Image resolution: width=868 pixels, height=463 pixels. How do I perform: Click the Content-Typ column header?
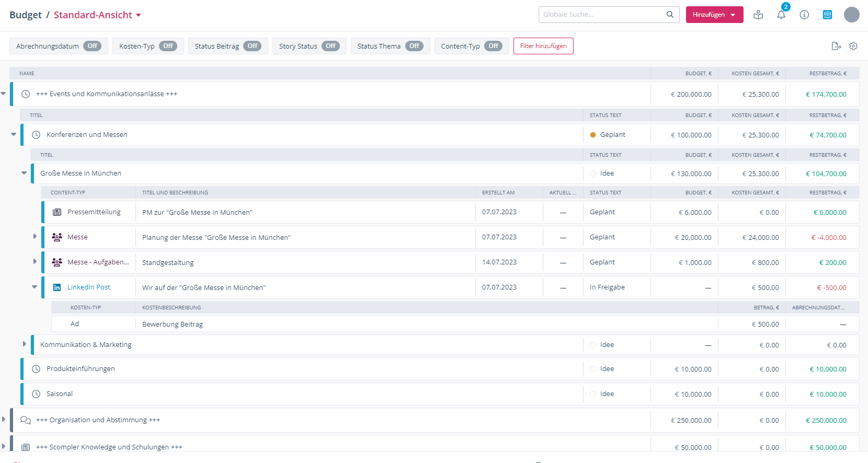point(68,193)
